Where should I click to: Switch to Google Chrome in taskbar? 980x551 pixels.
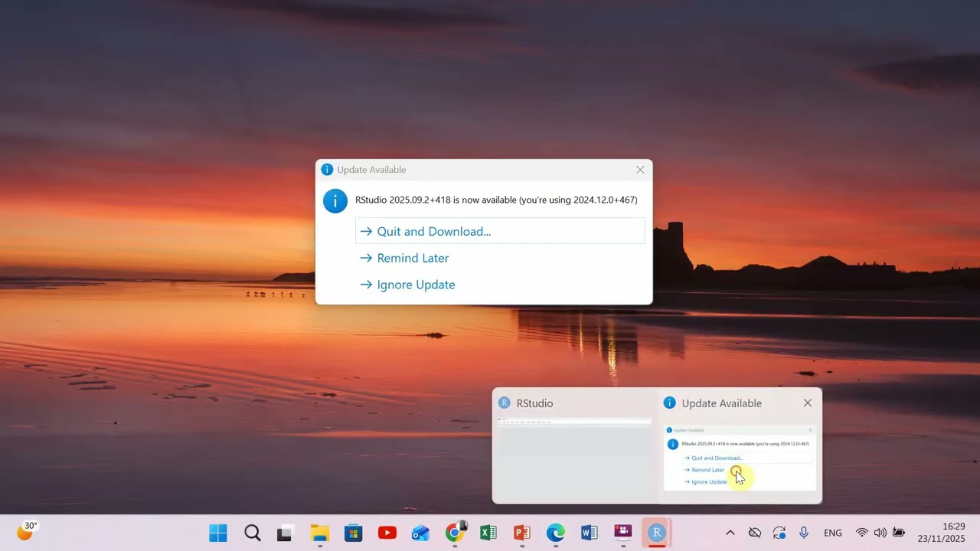(455, 533)
